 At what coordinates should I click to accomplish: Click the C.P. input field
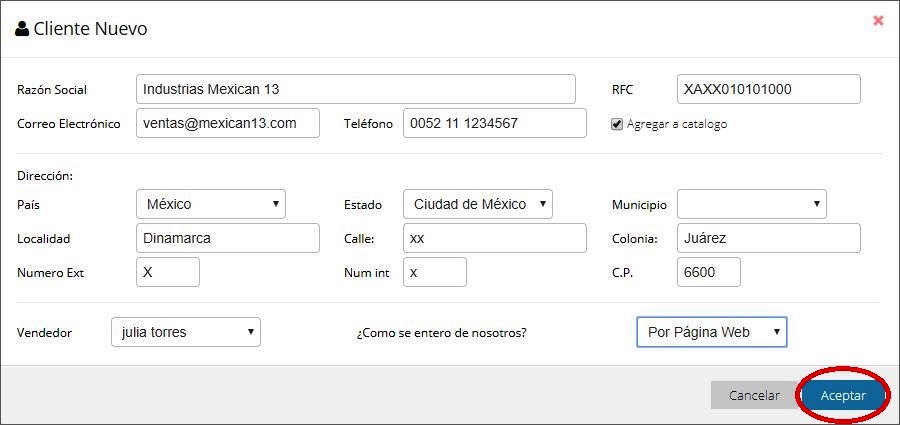coord(709,272)
